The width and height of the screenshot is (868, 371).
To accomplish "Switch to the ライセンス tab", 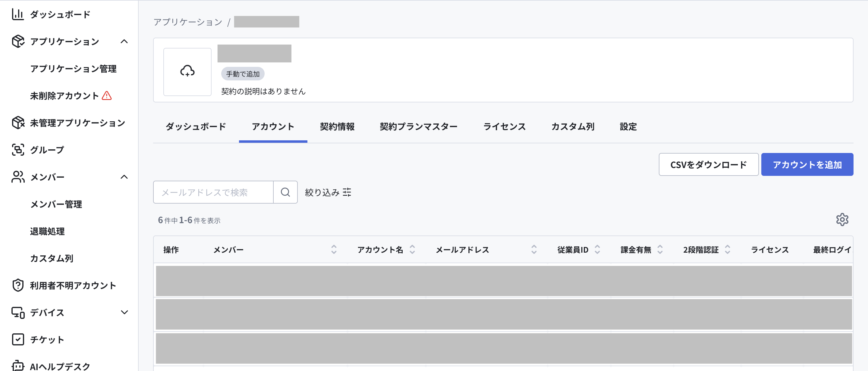I will point(505,126).
